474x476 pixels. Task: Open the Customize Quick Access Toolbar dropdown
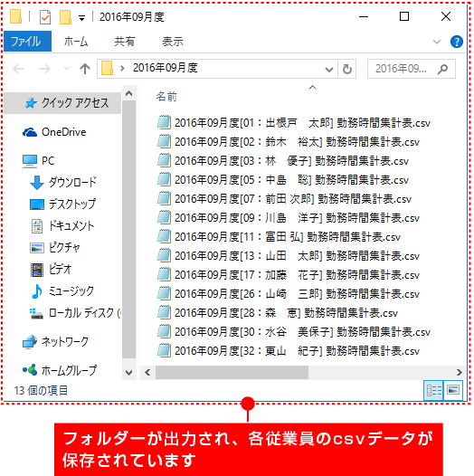tap(81, 18)
